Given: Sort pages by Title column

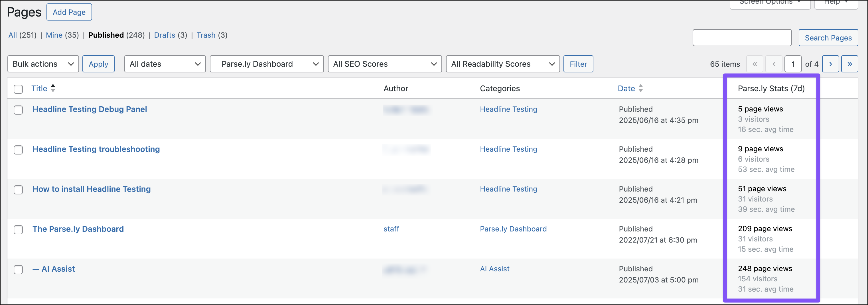Looking at the screenshot, I should [39, 88].
